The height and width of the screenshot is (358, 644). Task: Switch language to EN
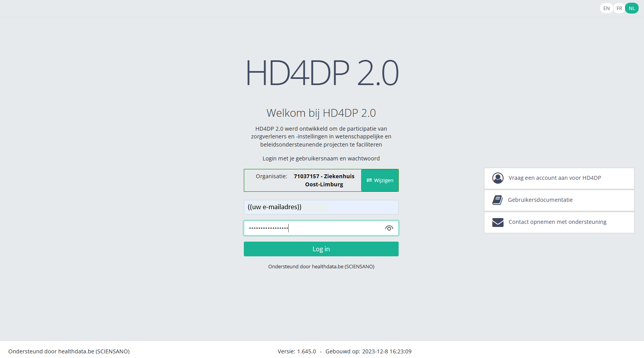(x=606, y=8)
